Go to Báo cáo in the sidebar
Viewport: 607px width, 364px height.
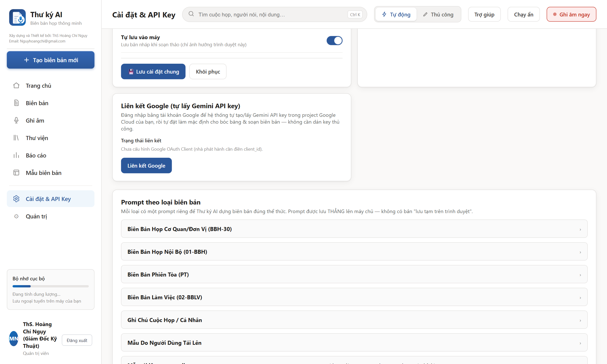tap(51, 155)
